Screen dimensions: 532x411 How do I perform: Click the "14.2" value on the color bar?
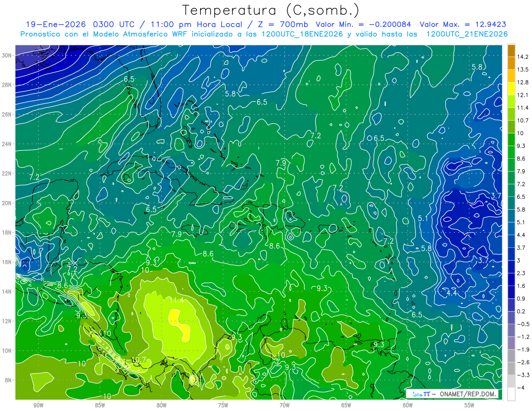tap(522, 57)
